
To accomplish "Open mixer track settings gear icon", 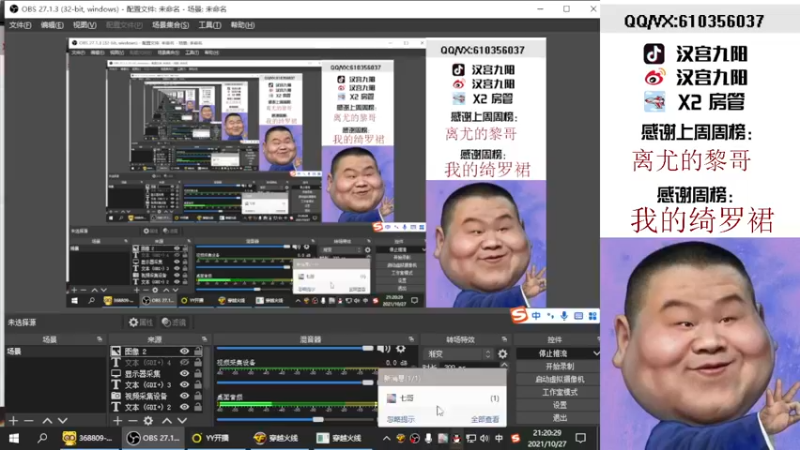I will click(401, 349).
